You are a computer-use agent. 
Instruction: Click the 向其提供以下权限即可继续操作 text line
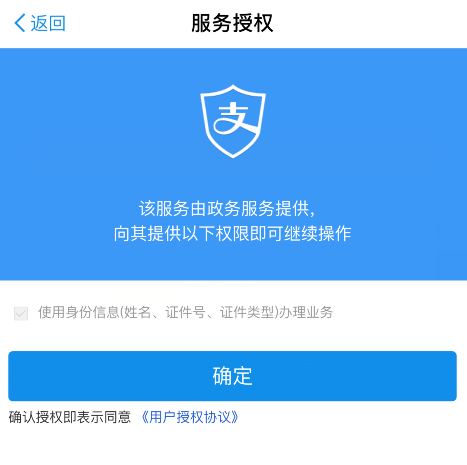(232, 233)
